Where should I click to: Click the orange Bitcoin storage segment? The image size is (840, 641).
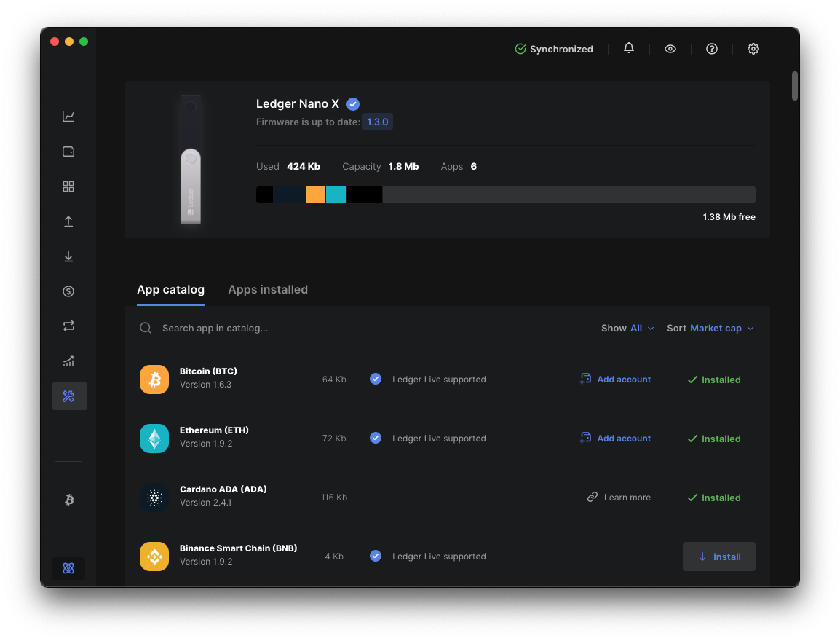tap(315, 194)
